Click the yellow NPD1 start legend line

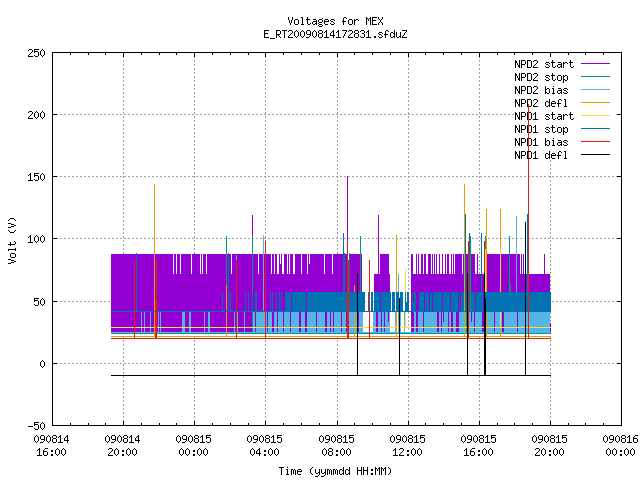(x=596, y=116)
